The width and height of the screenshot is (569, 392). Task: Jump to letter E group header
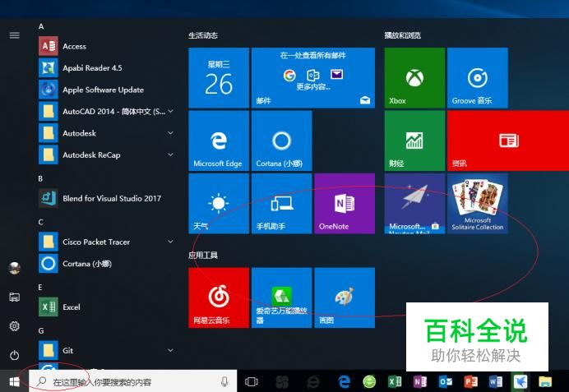tap(40, 287)
